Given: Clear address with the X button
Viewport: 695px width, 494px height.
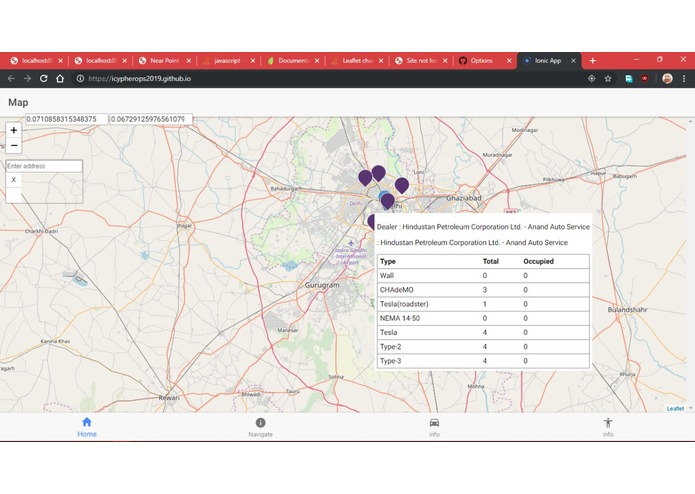Looking at the screenshot, I should (13, 180).
